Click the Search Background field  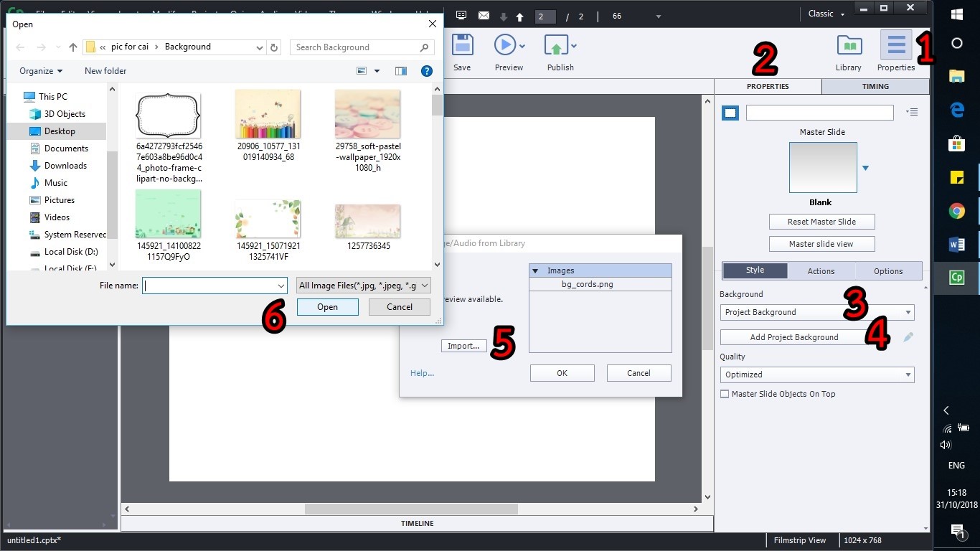click(362, 47)
